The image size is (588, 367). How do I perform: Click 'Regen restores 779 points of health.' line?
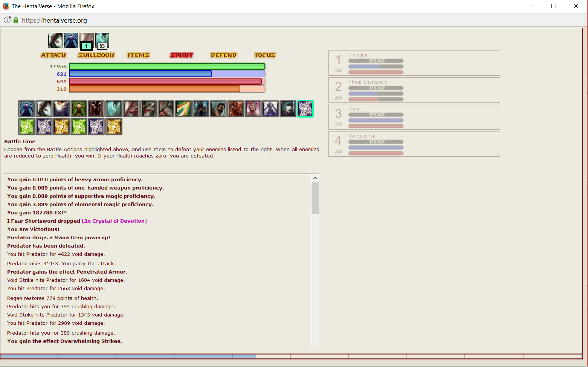click(52, 298)
